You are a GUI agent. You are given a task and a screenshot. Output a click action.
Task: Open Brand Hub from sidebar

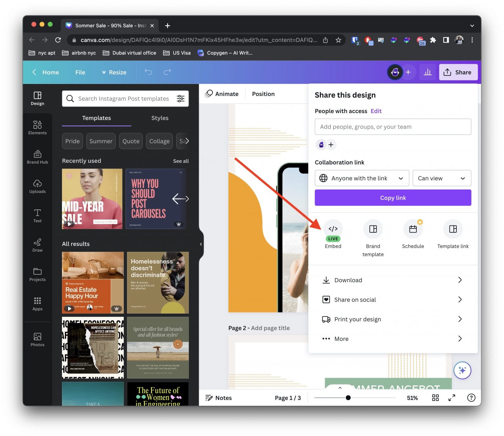point(37,157)
